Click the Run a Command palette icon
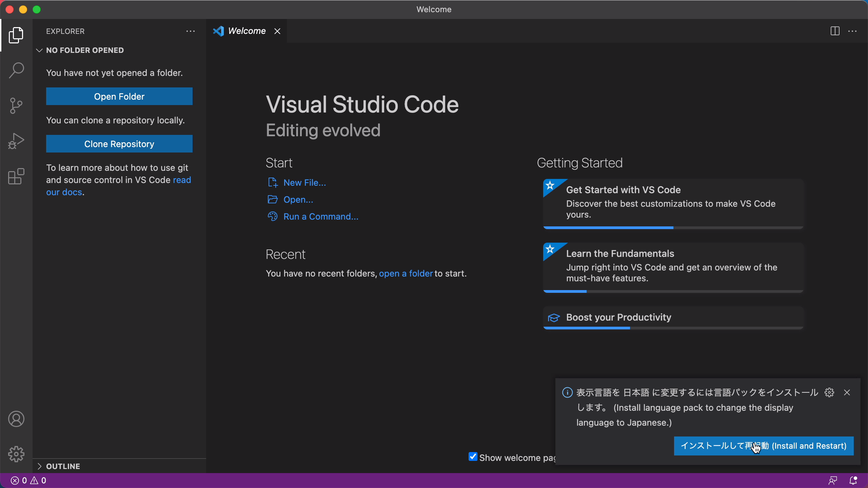This screenshot has width=868, height=488. pos(273,217)
